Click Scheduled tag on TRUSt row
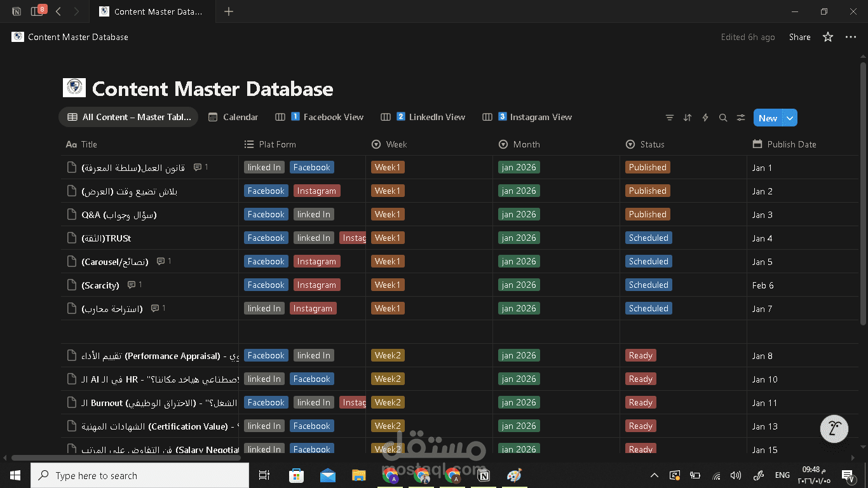The height and width of the screenshot is (488, 868). 648,238
